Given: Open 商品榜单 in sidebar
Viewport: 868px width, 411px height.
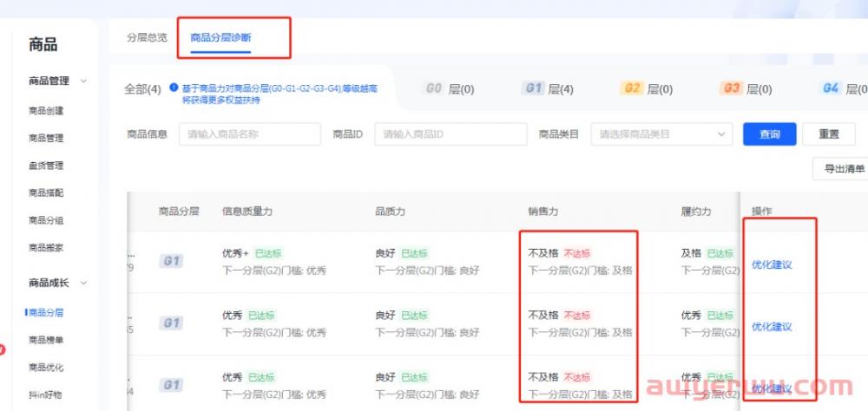Looking at the screenshot, I should [x=46, y=340].
